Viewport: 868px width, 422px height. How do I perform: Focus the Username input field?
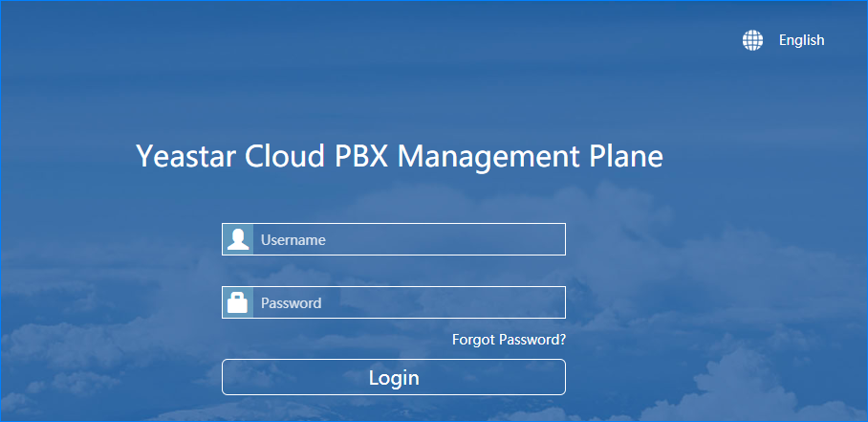tap(409, 239)
